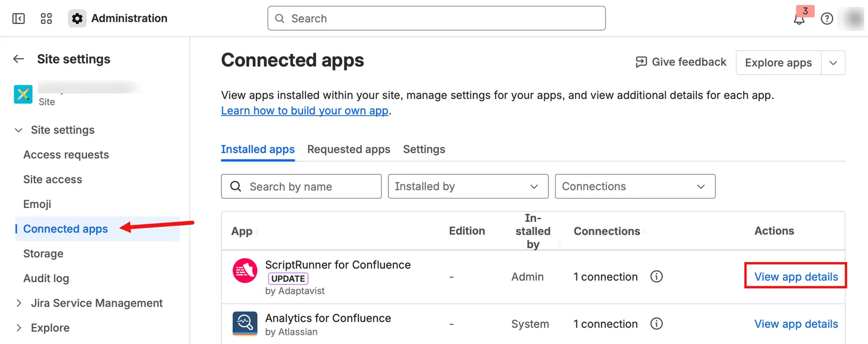Click the Explore apps button

(x=778, y=62)
